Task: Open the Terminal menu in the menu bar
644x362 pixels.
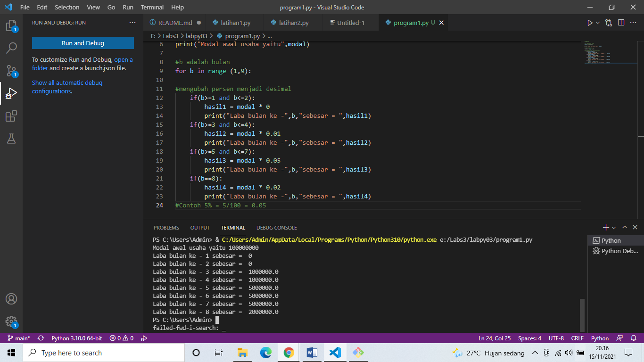Action: coord(152,7)
